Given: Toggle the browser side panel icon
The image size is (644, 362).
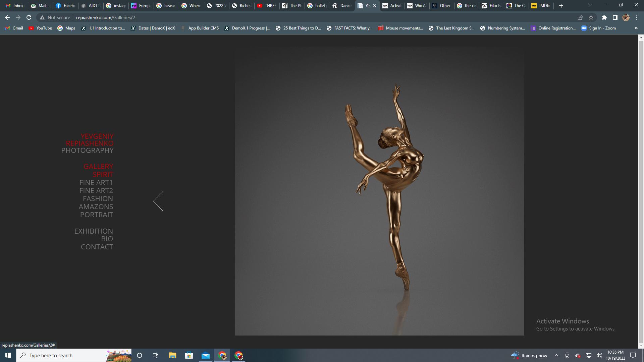Looking at the screenshot, I should pos(615,17).
